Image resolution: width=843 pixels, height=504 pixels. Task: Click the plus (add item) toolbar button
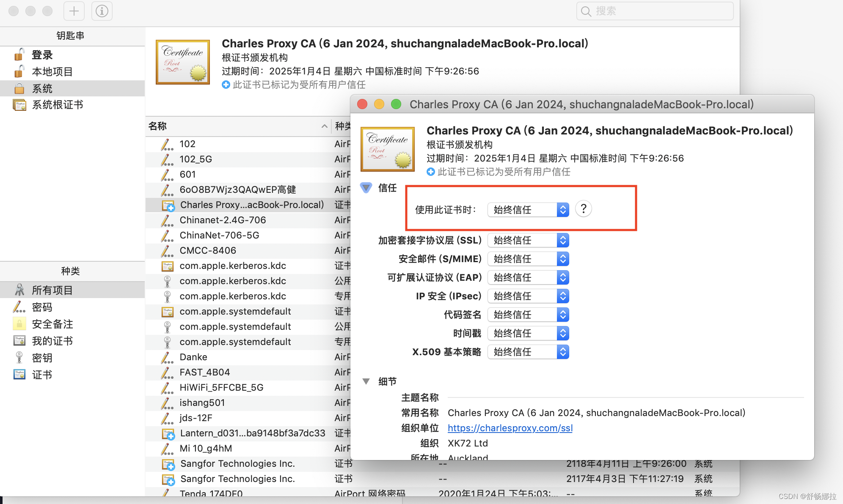(x=74, y=11)
